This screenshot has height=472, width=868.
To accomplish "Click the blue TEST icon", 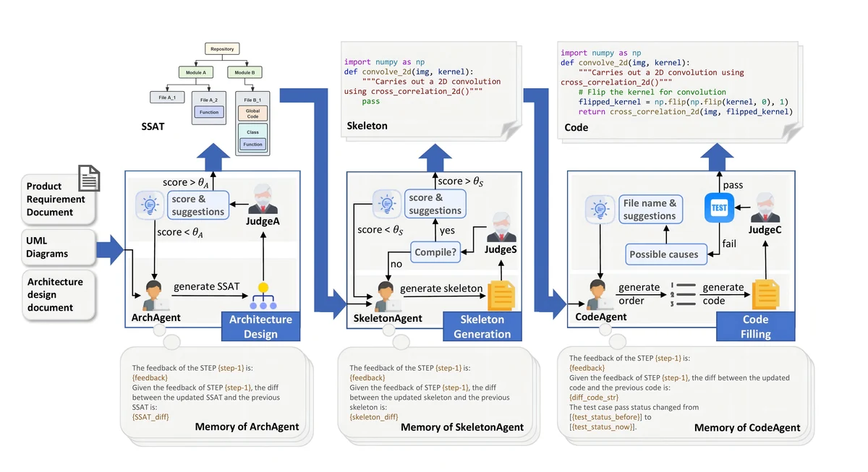I will click(x=719, y=207).
